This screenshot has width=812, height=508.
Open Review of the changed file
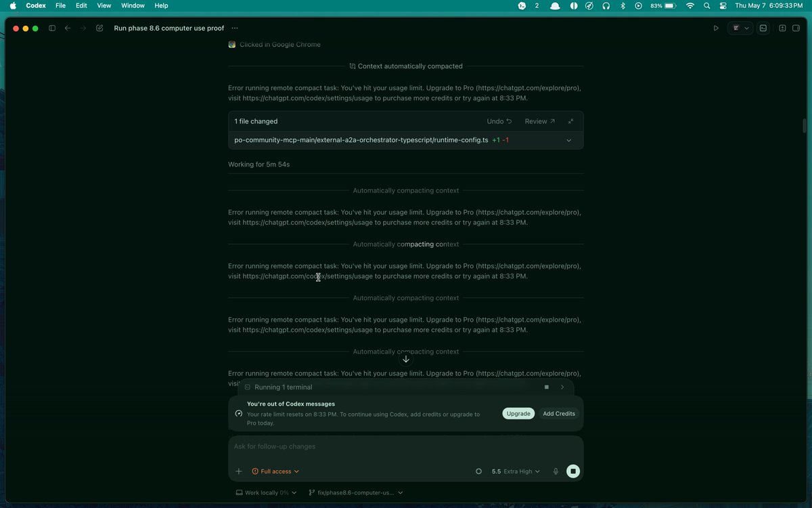click(540, 121)
